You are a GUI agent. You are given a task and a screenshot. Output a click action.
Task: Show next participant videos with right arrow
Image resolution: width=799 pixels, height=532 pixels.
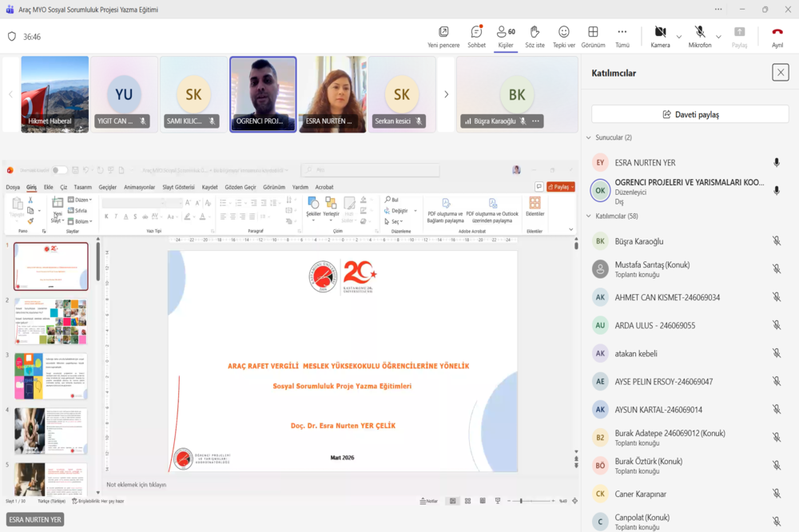click(x=446, y=94)
